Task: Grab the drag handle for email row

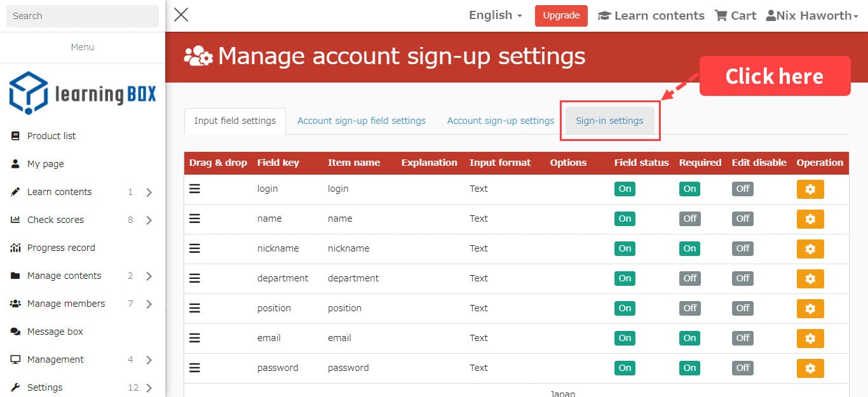Action: [195, 338]
